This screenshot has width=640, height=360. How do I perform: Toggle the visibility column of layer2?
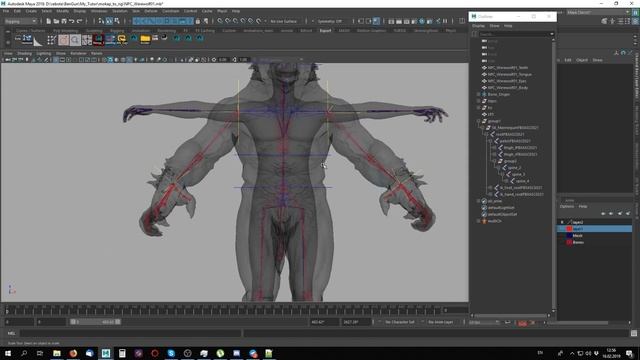[562, 222]
